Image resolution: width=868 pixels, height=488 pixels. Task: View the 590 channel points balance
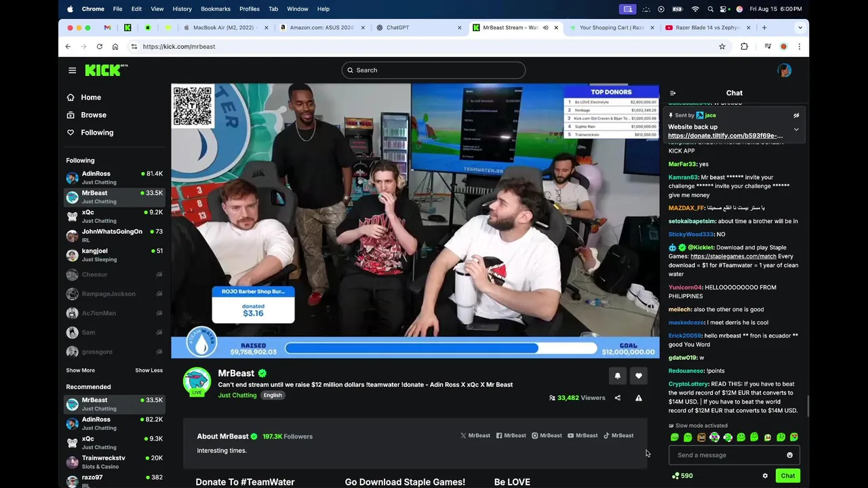(x=682, y=476)
